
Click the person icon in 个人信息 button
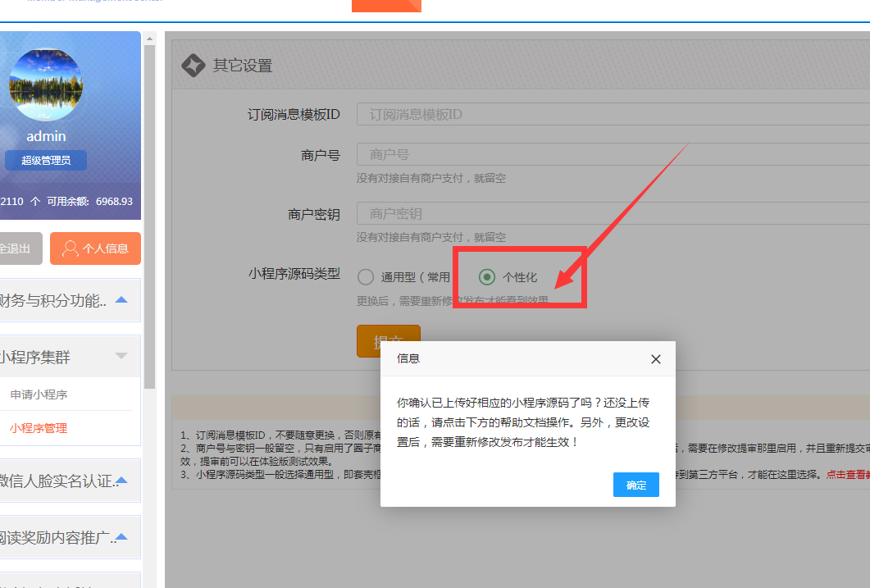click(x=71, y=248)
